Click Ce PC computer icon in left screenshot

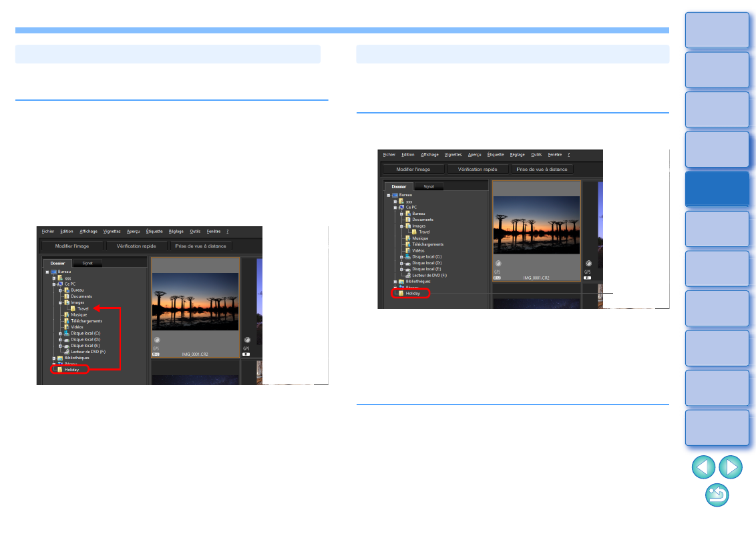point(60,284)
